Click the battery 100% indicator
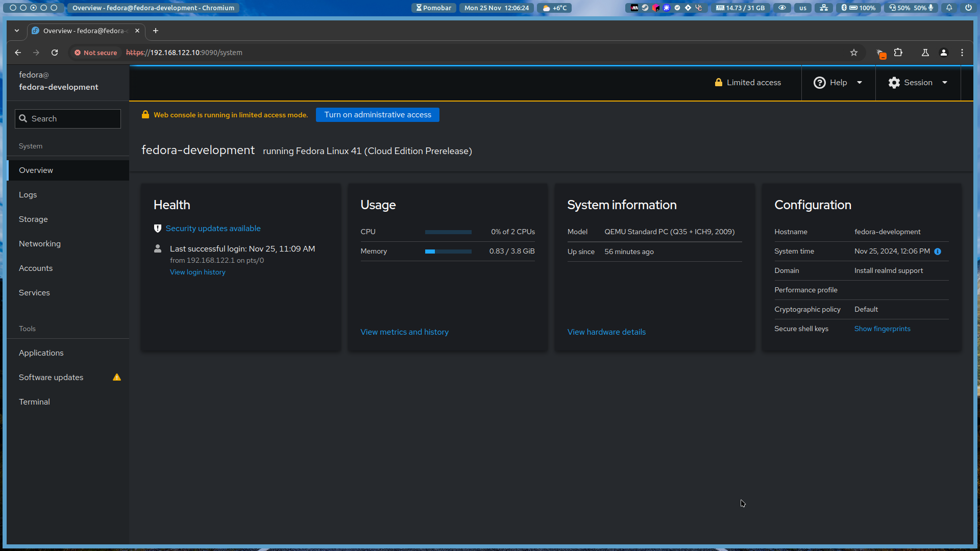 point(863,8)
